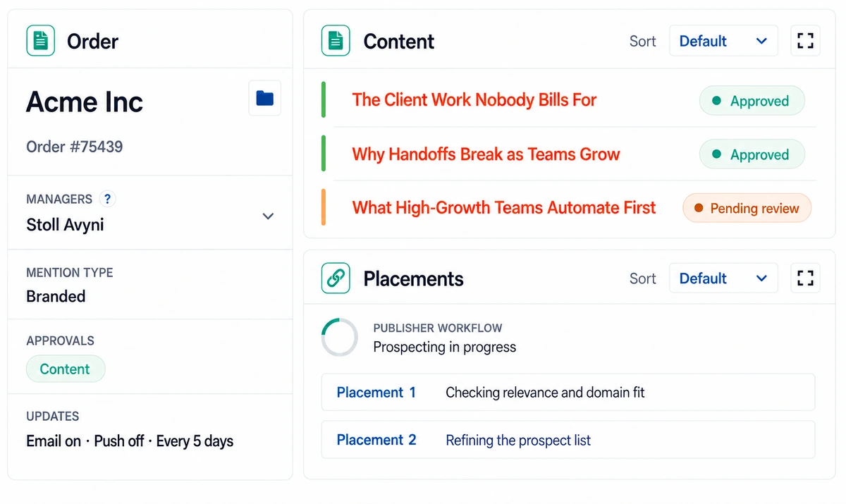846x504 pixels.
Task: Click the Placements link chain icon
Action: tap(336, 278)
